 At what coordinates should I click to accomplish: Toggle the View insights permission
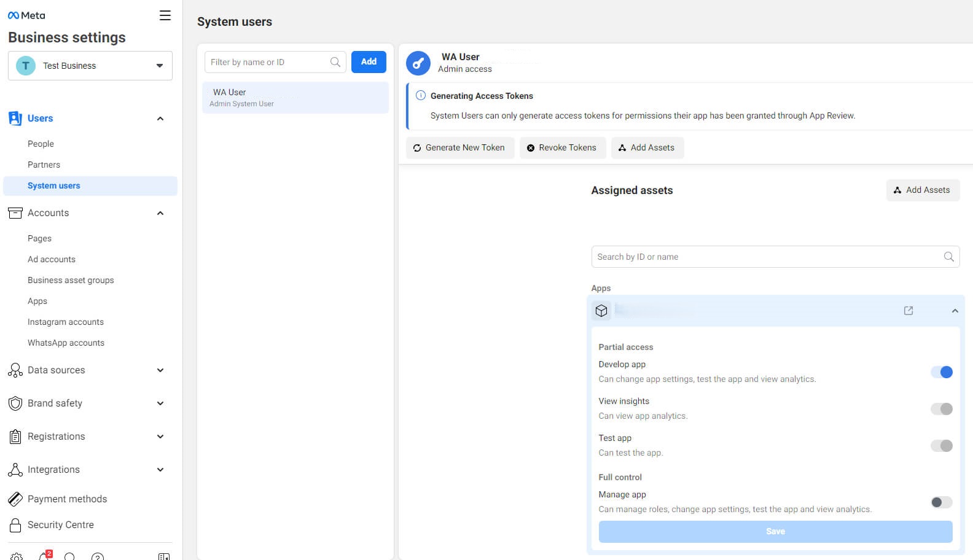pyautogui.click(x=941, y=409)
